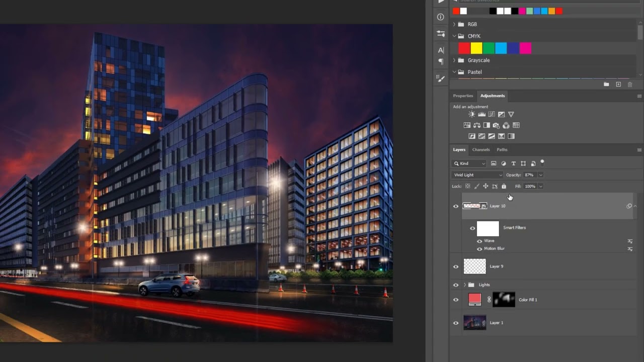This screenshot has width=644, height=362.
Task: Edit Motion Blur blending options icon
Action: (x=630, y=249)
